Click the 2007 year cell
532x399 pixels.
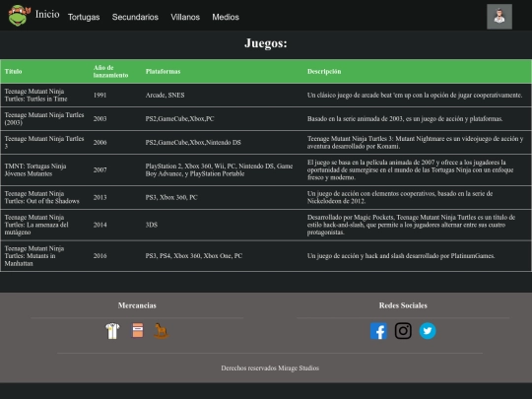coord(116,169)
